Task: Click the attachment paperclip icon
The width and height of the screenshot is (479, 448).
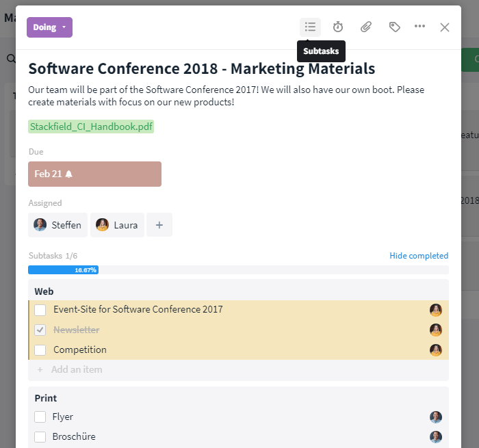Action: tap(366, 27)
